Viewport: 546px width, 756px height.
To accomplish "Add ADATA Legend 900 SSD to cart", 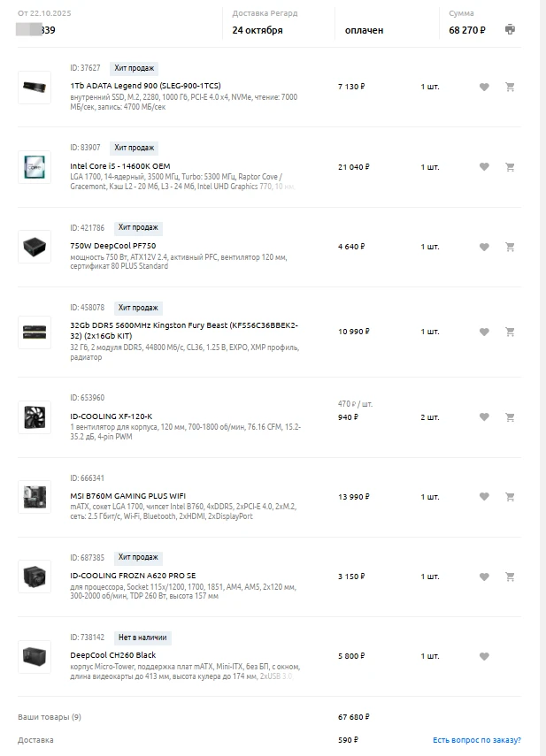I will (510, 87).
